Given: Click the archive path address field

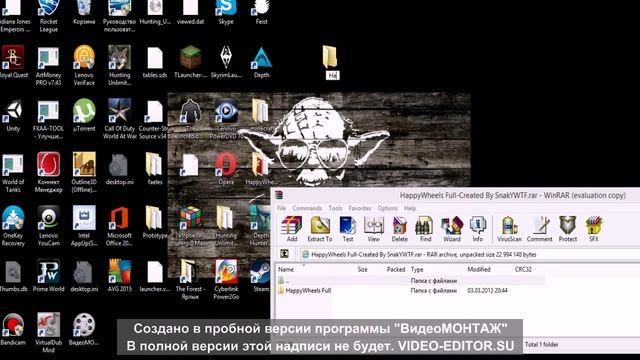Looking at the screenshot, I should click(469, 254).
